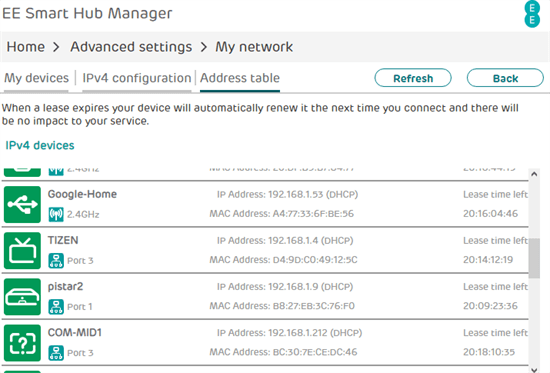Click MAC Address BC:30:7E:CE:DC:46
Viewport: 550px width, 373px height.
283,352
